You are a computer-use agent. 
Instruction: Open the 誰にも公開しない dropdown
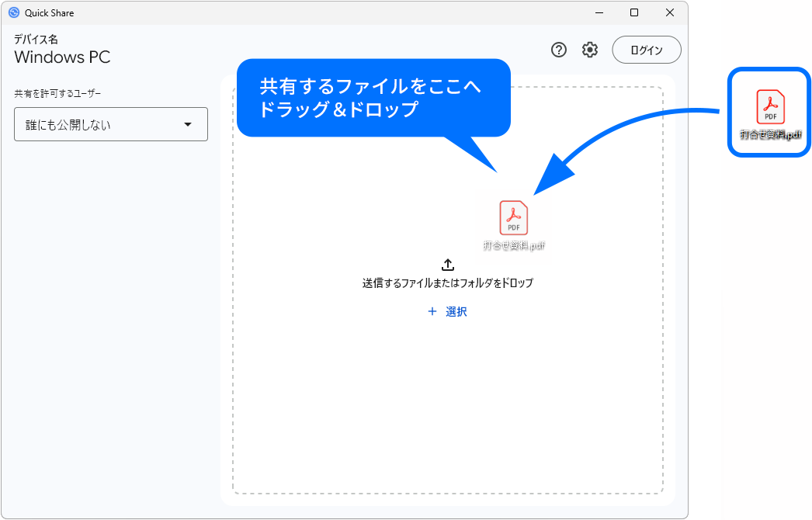point(111,124)
